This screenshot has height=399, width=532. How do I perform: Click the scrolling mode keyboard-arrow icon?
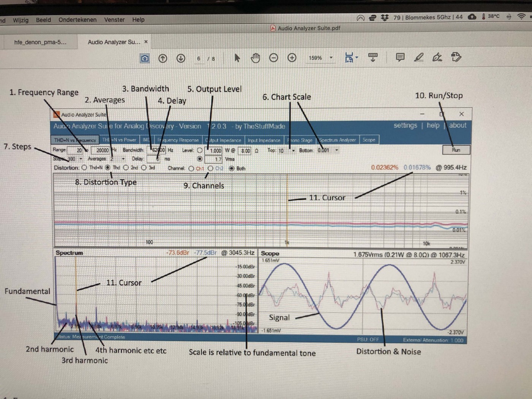[x=373, y=57]
